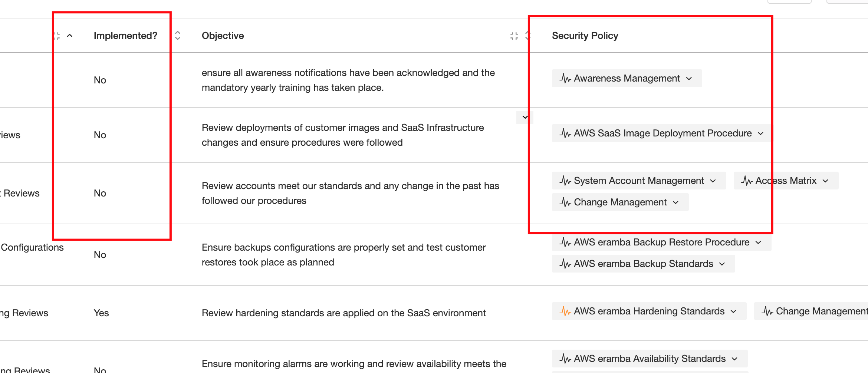Click the pulse icon on AWS SaaS Image Deployment Procedure

(x=565, y=133)
